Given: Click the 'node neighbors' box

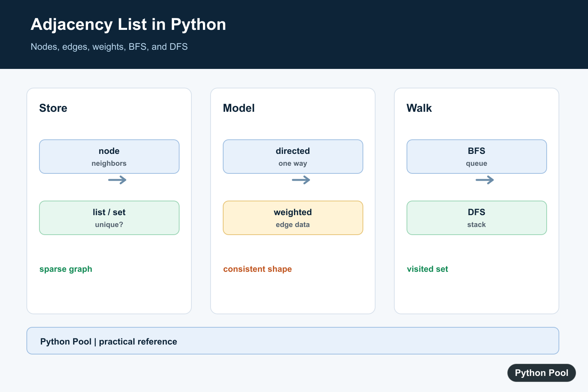Looking at the screenshot, I should pos(109,157).
